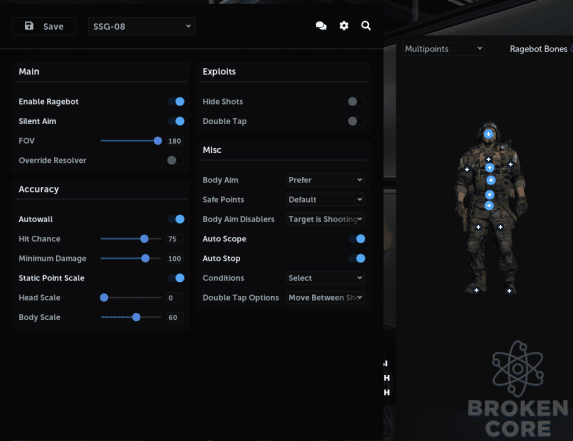573x441 pixels.
Task: Click the floppy disk save icon
Action: click(29, 26)
